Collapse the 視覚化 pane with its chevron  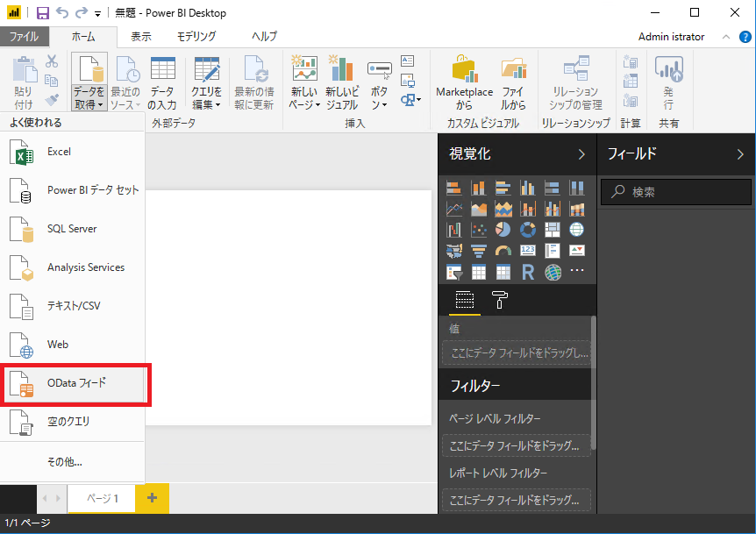581,154
